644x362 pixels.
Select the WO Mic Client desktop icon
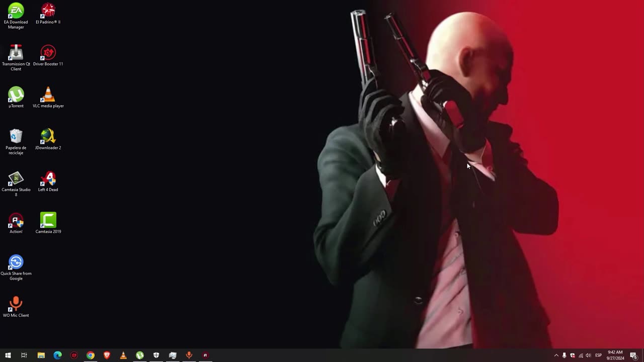16,307
